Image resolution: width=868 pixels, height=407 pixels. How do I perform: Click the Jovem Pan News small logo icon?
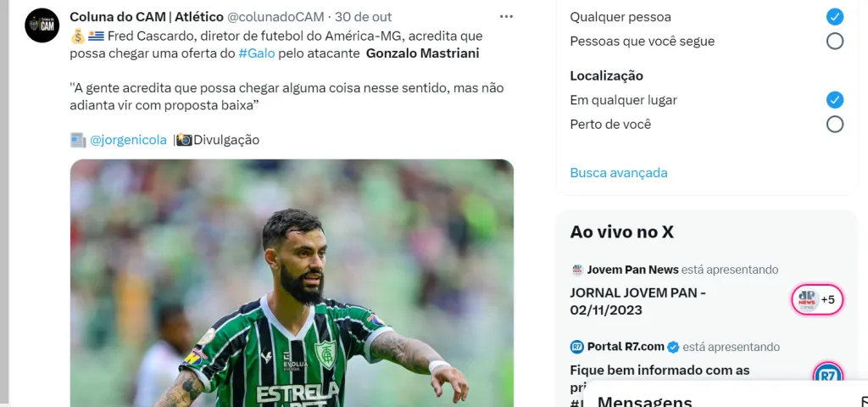click(x=577, y=270)
